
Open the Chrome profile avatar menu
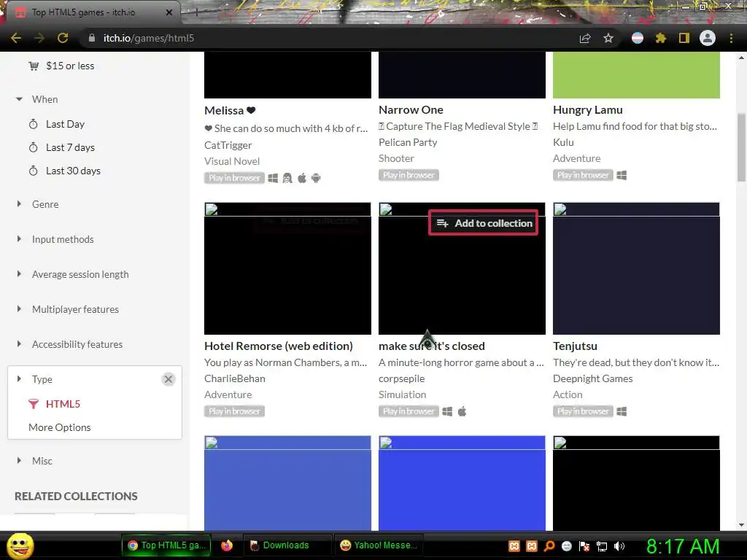708,38
